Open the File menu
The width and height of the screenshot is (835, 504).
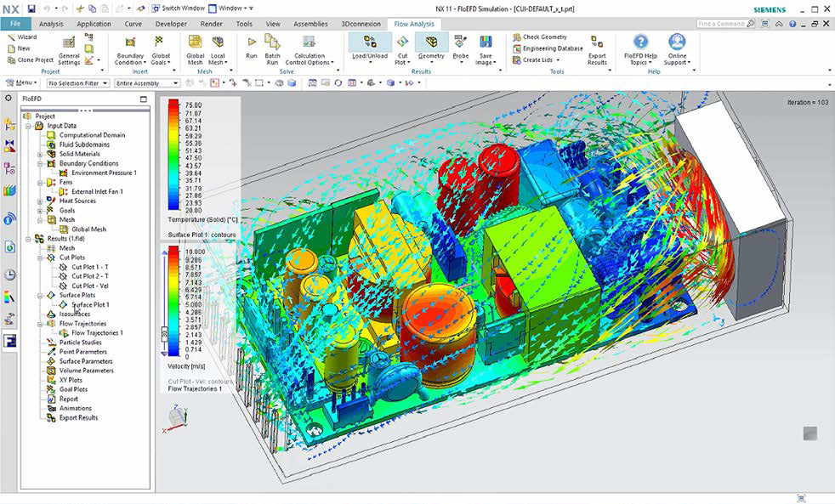14,24
